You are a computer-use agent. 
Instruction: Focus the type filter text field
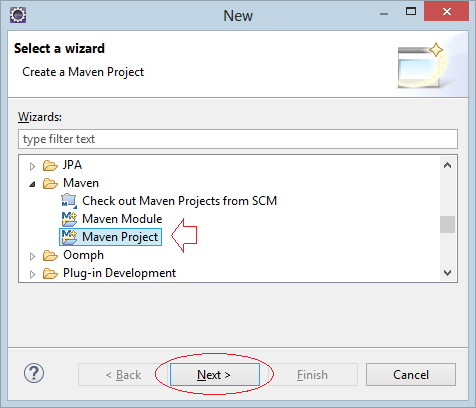coord(238,139)
